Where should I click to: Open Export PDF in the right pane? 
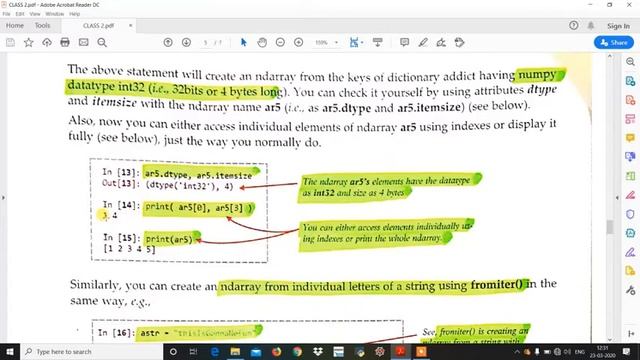pos(630,81)
